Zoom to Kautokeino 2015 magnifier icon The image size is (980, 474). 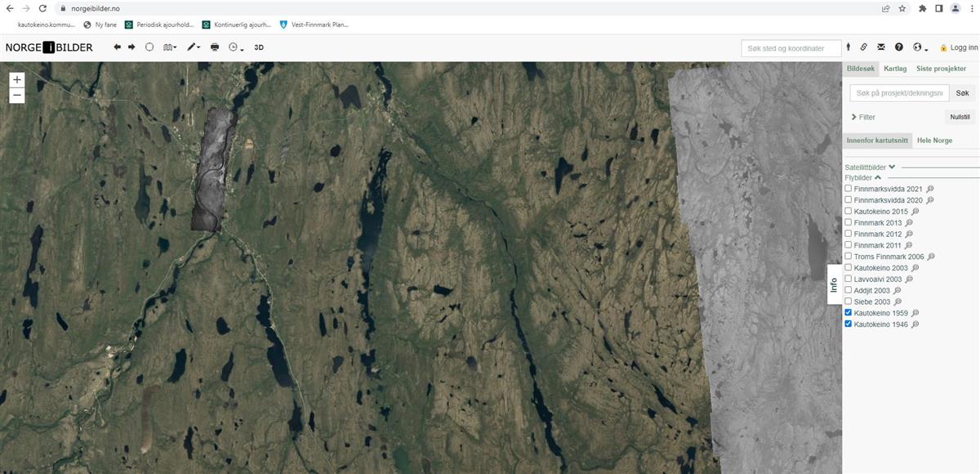[915, 212]
